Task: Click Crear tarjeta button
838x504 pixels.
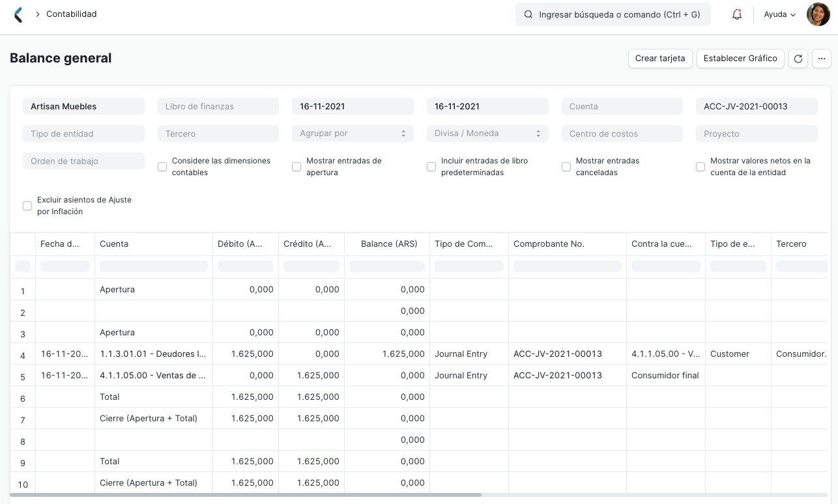Action: point(660,59)
